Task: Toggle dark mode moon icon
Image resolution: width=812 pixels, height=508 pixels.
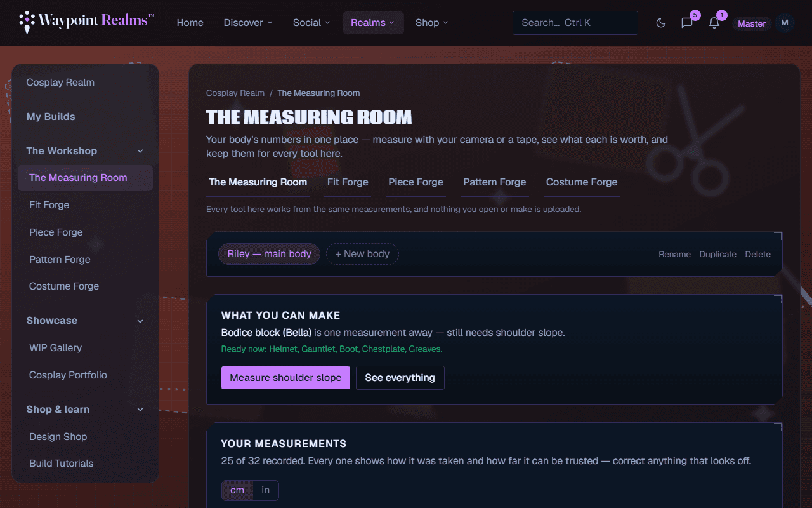Action: pos(661,23)
